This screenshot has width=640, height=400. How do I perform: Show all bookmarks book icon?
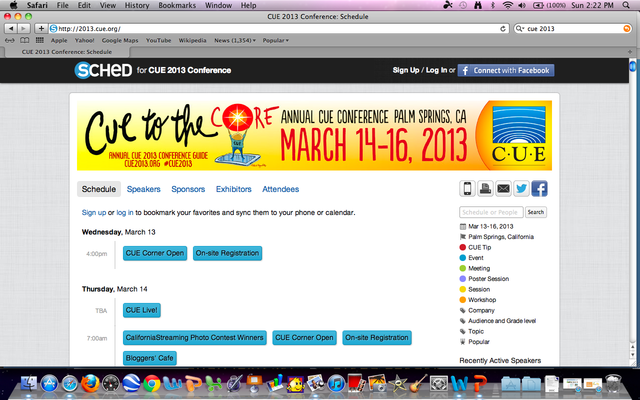point(24,40)
